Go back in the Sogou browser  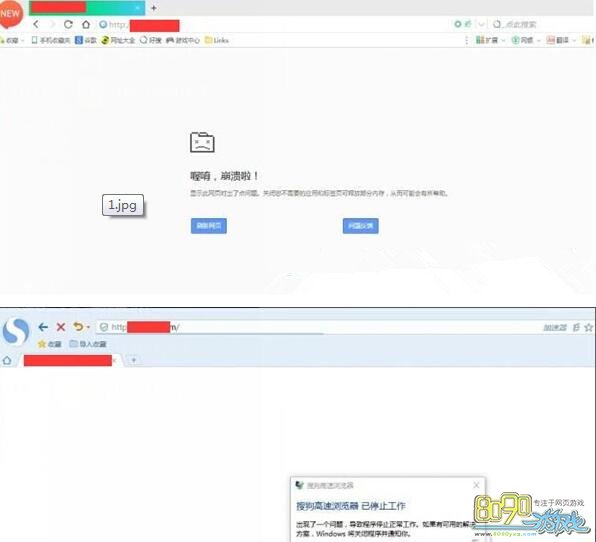coord(43,327)
